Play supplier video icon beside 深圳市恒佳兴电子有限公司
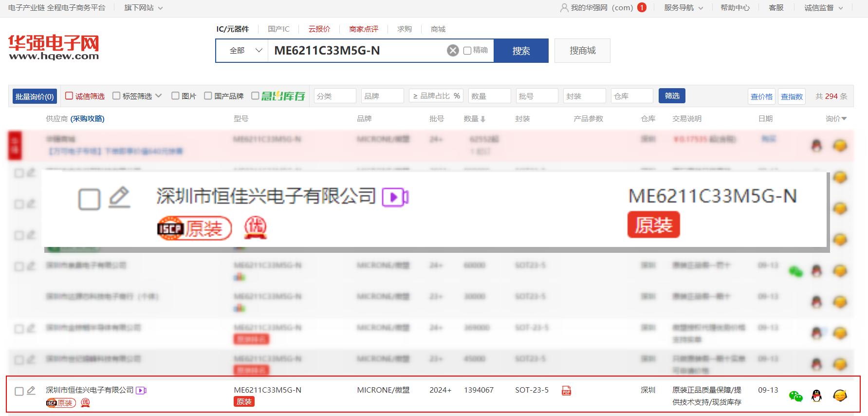Viewport: 868px width, 416px height. 141,390
